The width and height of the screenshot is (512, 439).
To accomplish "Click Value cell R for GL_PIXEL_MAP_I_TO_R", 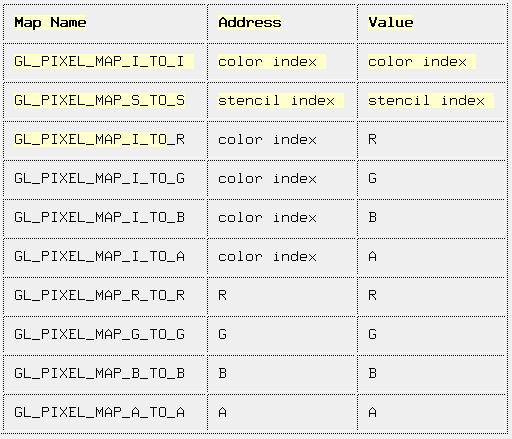I will 372,139.
